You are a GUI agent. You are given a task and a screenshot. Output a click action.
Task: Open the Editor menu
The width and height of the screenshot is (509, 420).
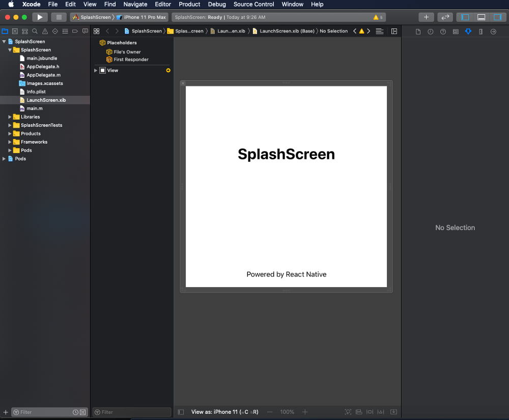163,4
